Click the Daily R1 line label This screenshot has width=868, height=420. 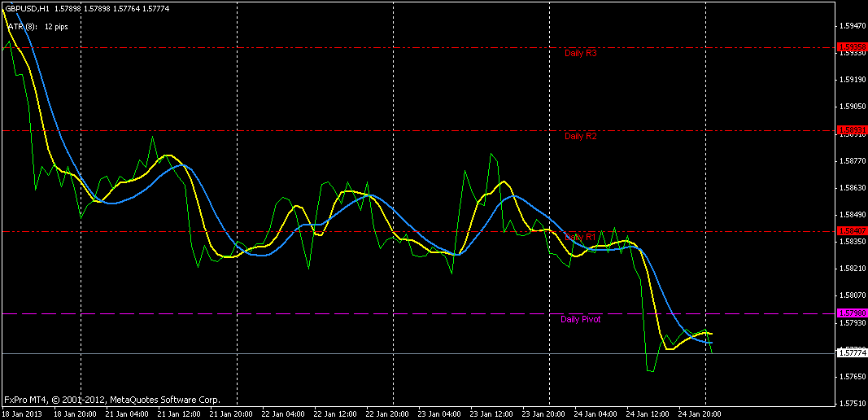[x=581, y=237]
